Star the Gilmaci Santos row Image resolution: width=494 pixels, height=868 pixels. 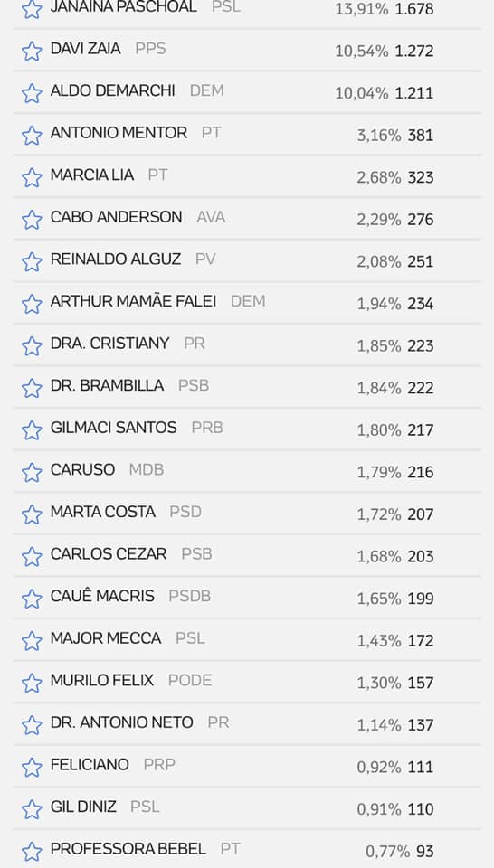click(32, 430)
